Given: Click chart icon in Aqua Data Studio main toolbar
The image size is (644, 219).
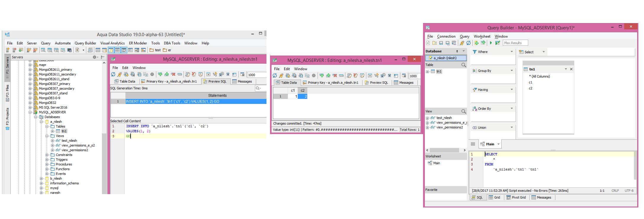Looking at the screenshot, I should click(x=143, y=50).
